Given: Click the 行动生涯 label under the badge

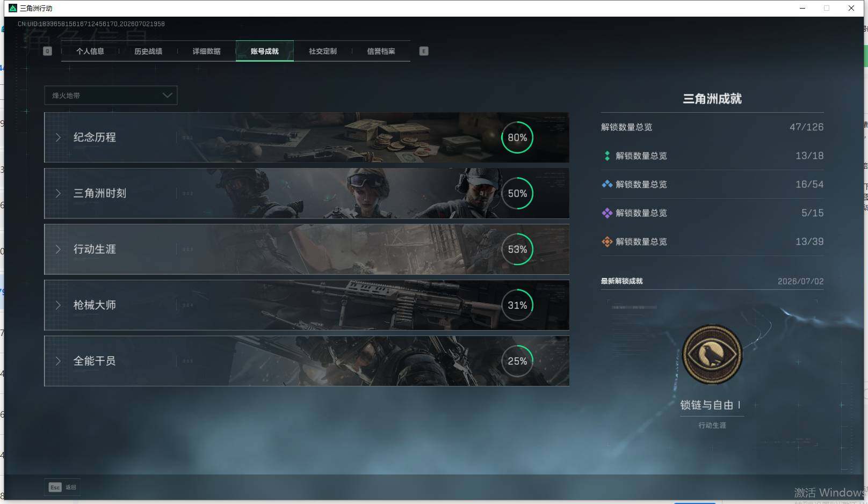Looking at the screenshot, I should (712, 425).
